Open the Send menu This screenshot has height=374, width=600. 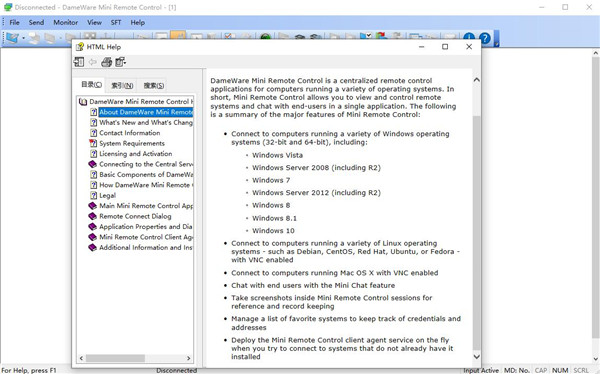(36, 22)
